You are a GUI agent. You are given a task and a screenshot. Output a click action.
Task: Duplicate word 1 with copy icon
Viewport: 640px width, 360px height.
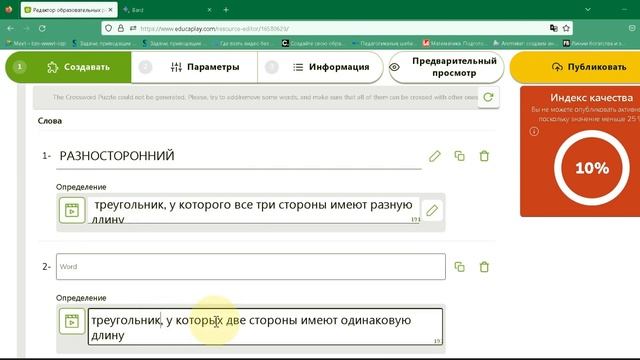pos(460,156)
